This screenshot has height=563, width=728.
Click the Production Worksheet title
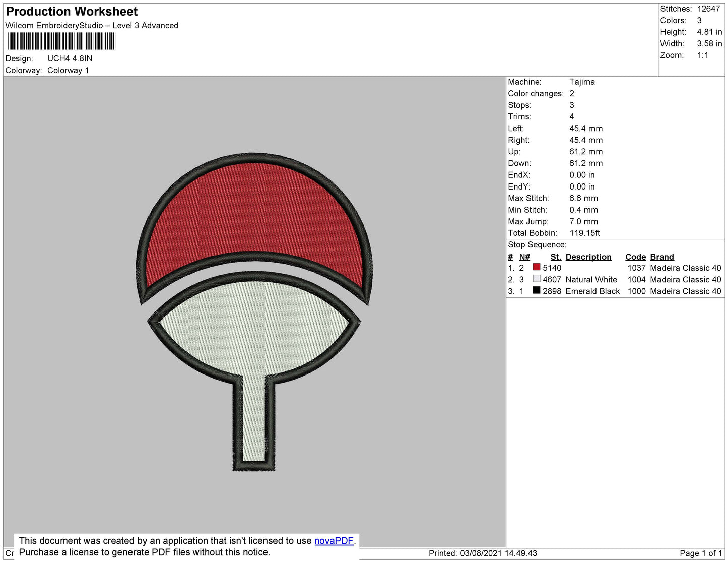[x=72, y=11]
